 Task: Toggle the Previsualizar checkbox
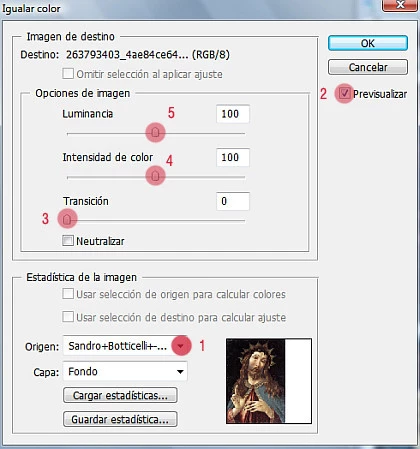[344, 93]
